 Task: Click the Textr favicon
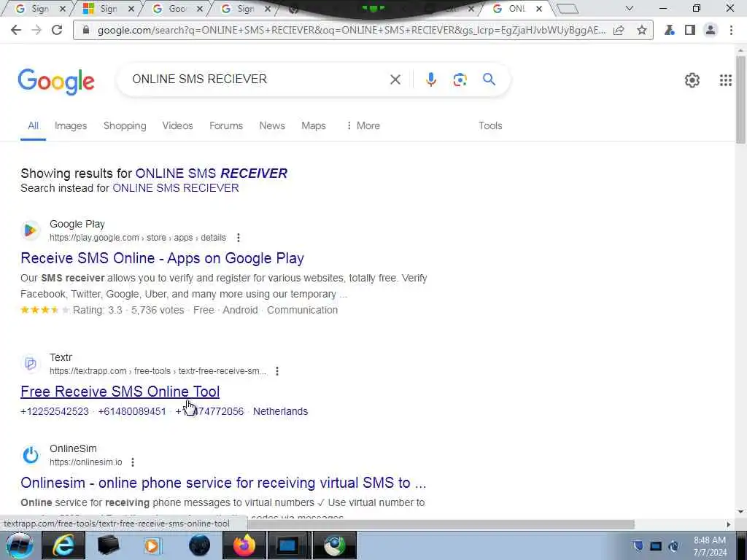coord(31,364)
